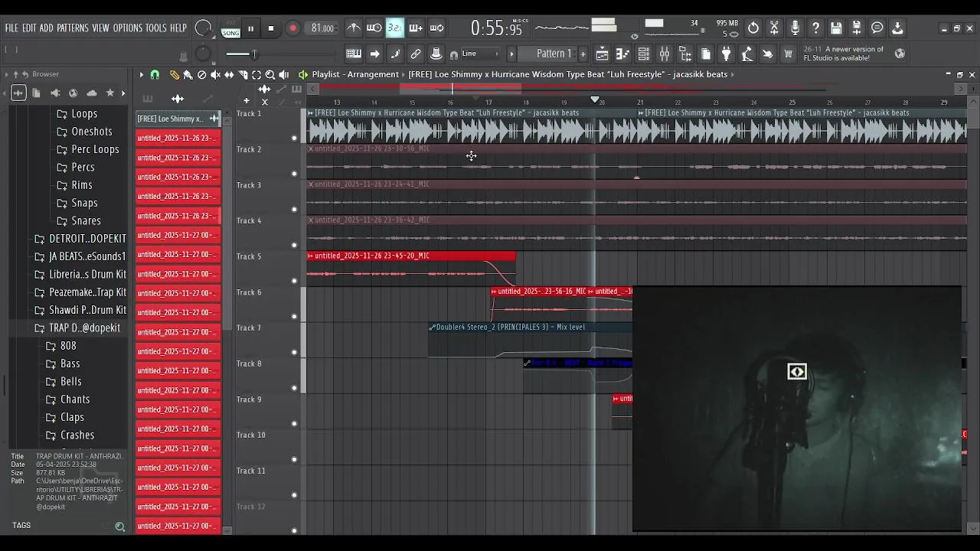Toggle wait for input before recording

point(374,28)
